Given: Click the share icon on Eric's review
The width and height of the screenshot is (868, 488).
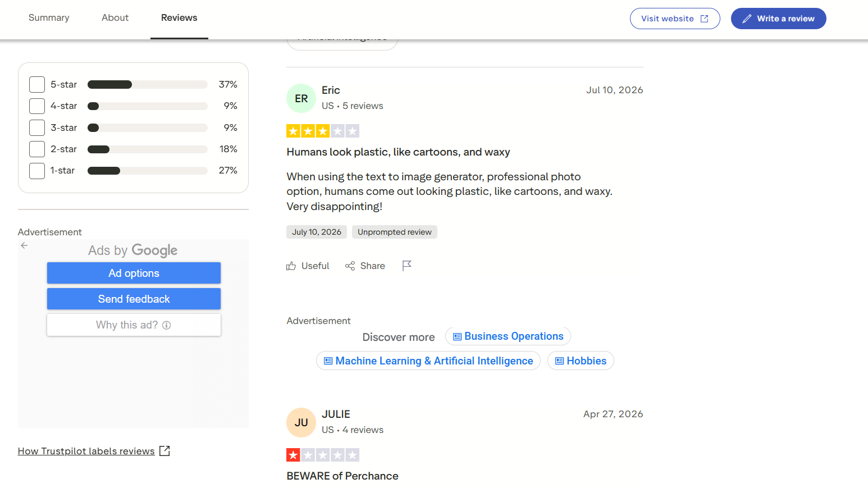Looking at the screenshot, I should point(350,266).
